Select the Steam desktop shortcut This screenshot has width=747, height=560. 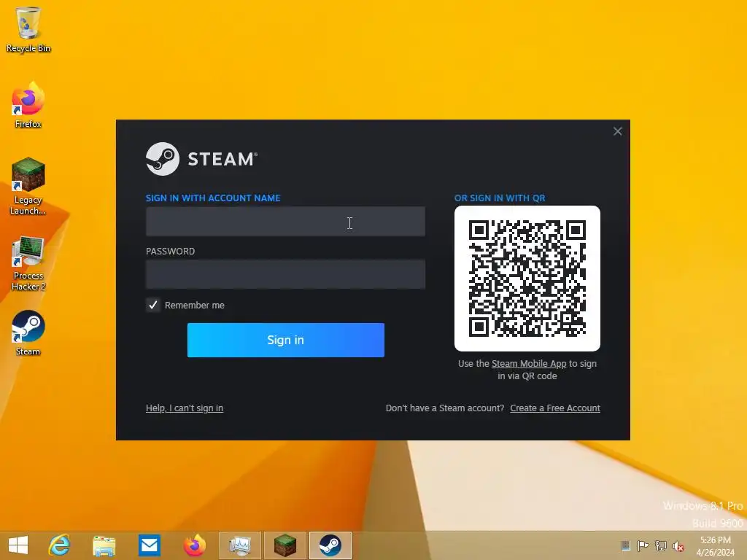(x=28, y=332)
